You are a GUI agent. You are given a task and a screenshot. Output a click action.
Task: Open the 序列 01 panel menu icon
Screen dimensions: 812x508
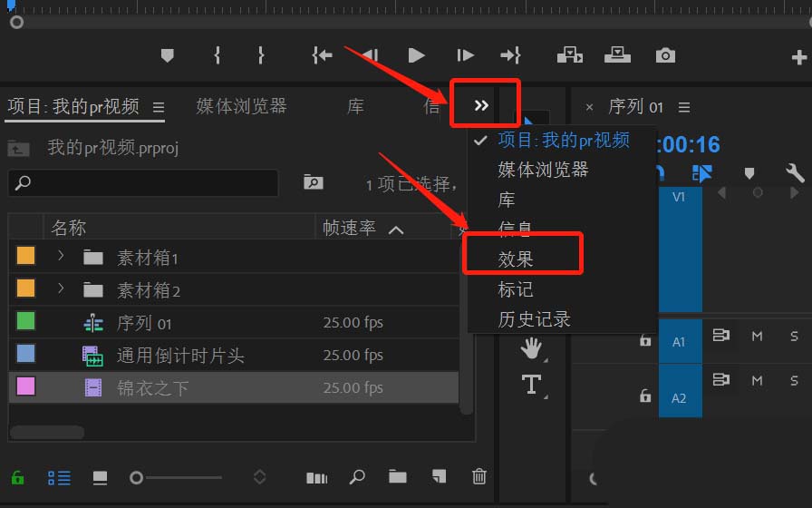tap(684, 107)
